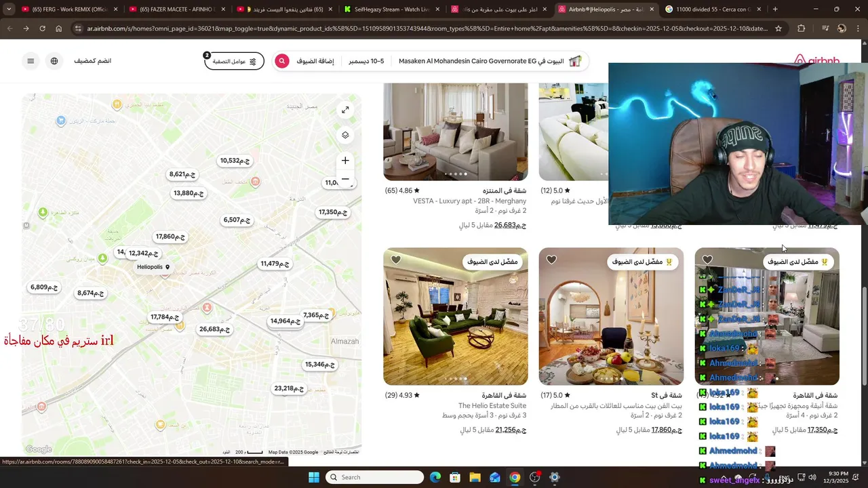The image size is (868, 488).
Task: Favorite the Helio Estate Suite listing
Action: (x=396, y=260)
